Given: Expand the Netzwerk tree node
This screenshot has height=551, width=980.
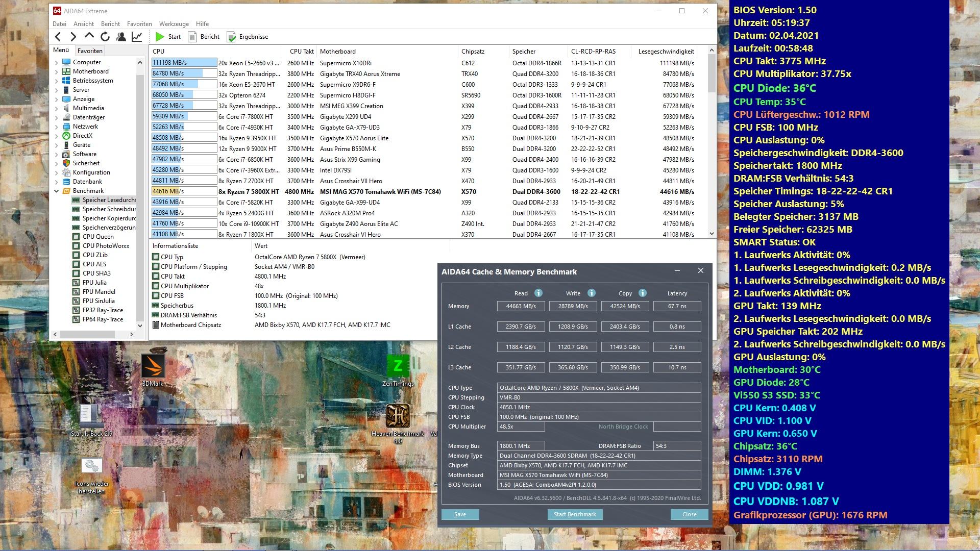Looking at the screenshot, I should tap(56, 127).
